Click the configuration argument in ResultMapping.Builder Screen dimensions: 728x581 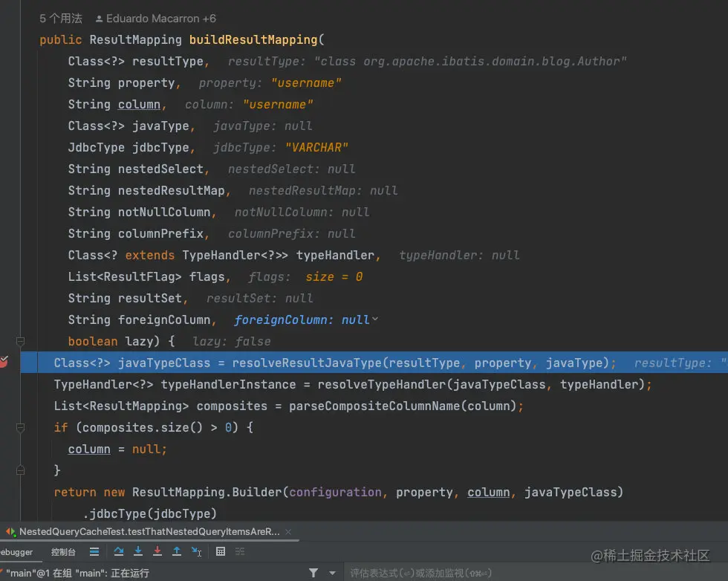[335, 493]
